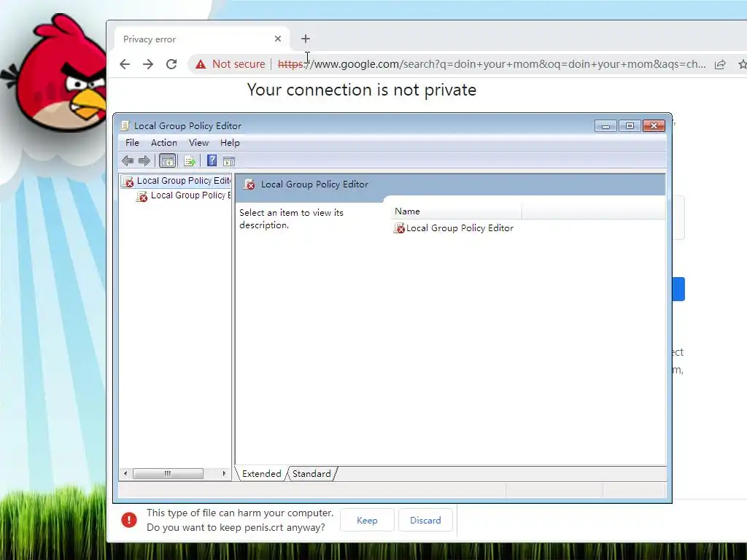Open the Help menu
This screenshot has width=747, height=560.
coord(230,143)
